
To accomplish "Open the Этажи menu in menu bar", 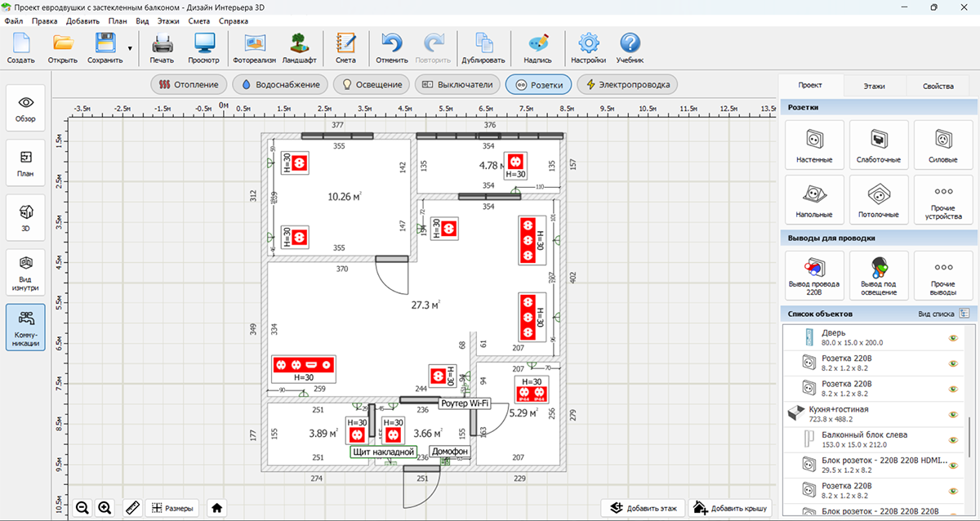I will tap(167, 20).
